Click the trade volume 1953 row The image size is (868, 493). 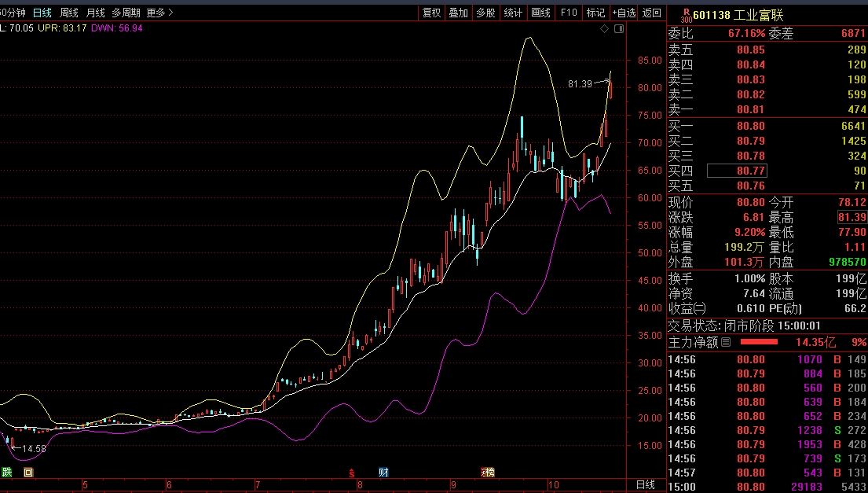click(x=767, y=444)
